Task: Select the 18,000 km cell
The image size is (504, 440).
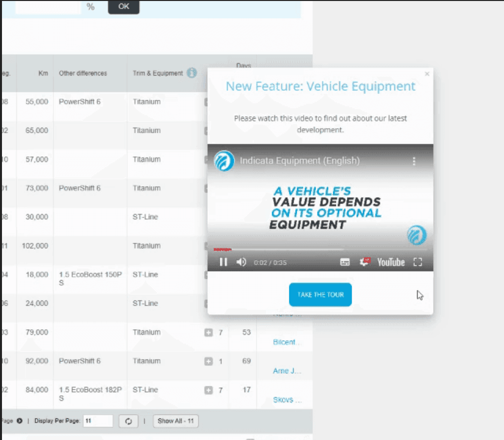Action: pos(37,274)
